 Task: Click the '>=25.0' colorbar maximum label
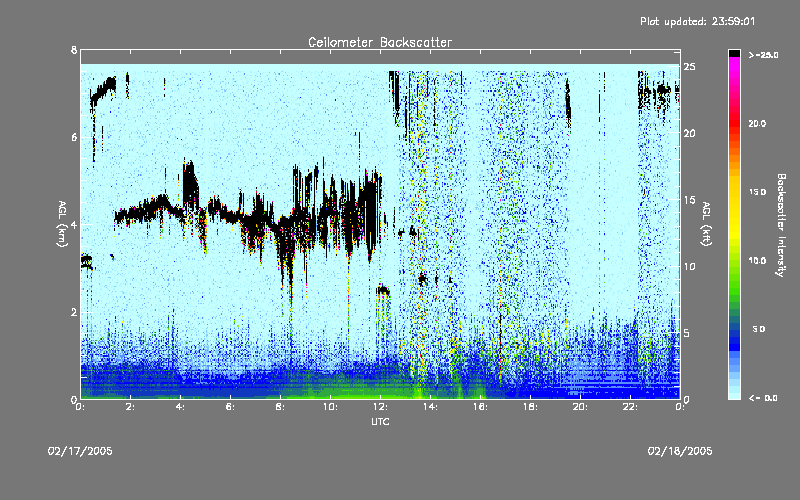[x=763, y=55]
